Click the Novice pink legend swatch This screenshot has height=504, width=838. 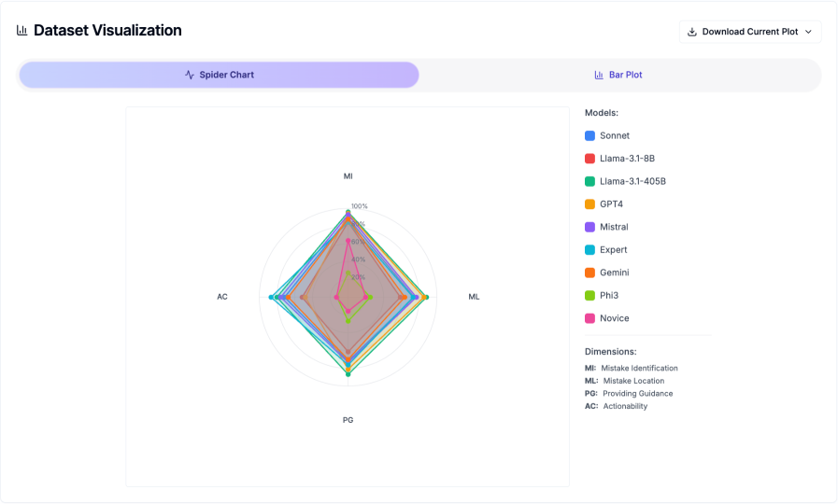(590, 318)
